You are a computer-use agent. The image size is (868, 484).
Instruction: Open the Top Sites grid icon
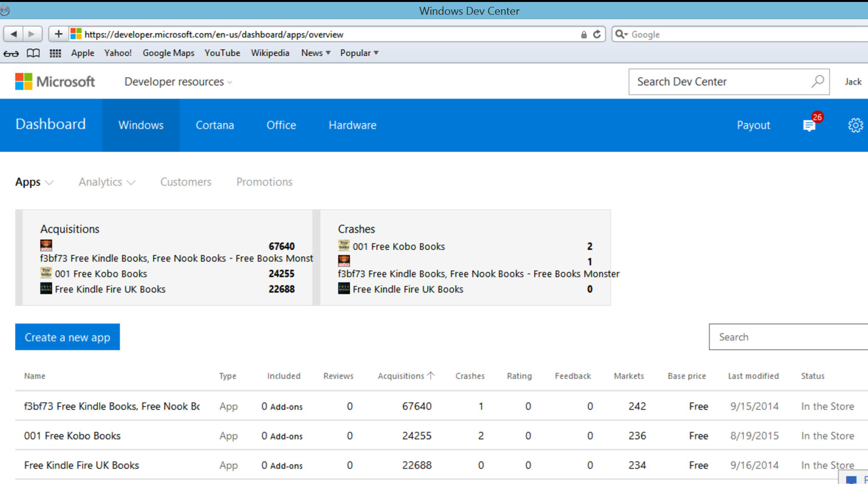click(x=55, y=53)
